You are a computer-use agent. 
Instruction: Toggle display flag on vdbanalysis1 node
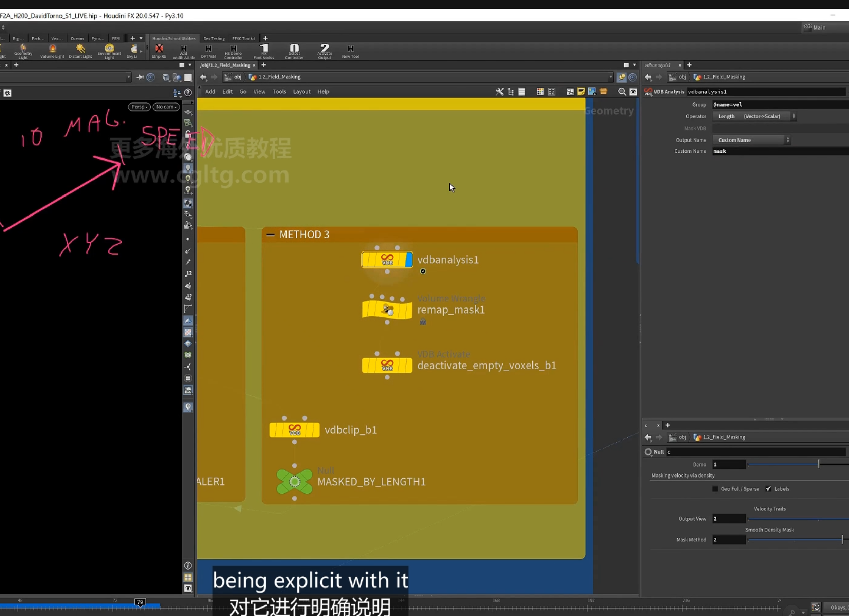point(409,260)
